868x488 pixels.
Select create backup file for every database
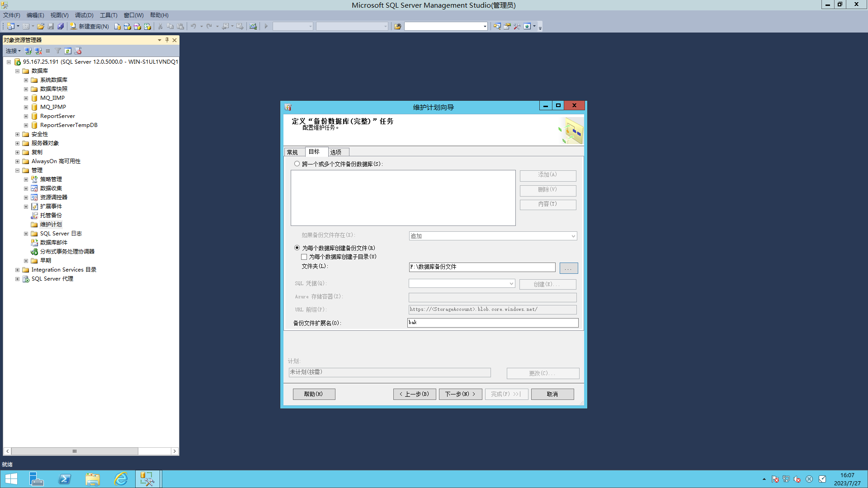(297, 248)
